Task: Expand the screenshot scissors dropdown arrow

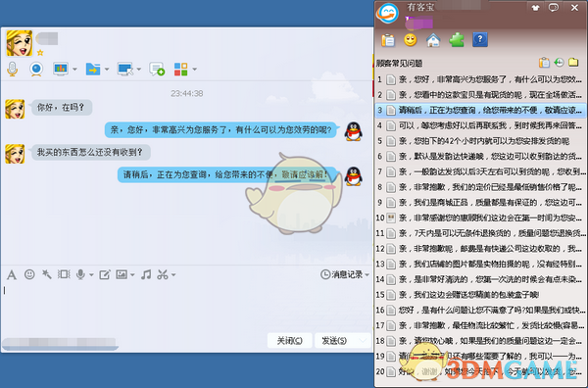Action: 173,274
